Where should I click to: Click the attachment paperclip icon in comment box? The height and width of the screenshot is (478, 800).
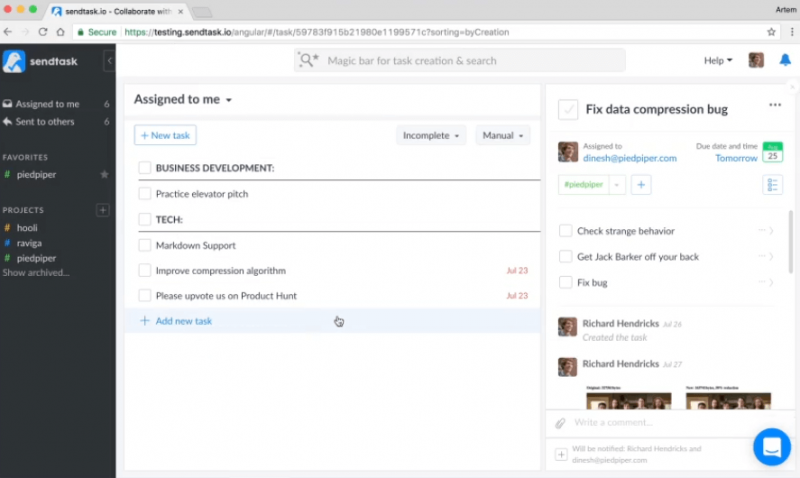point(560,423)
